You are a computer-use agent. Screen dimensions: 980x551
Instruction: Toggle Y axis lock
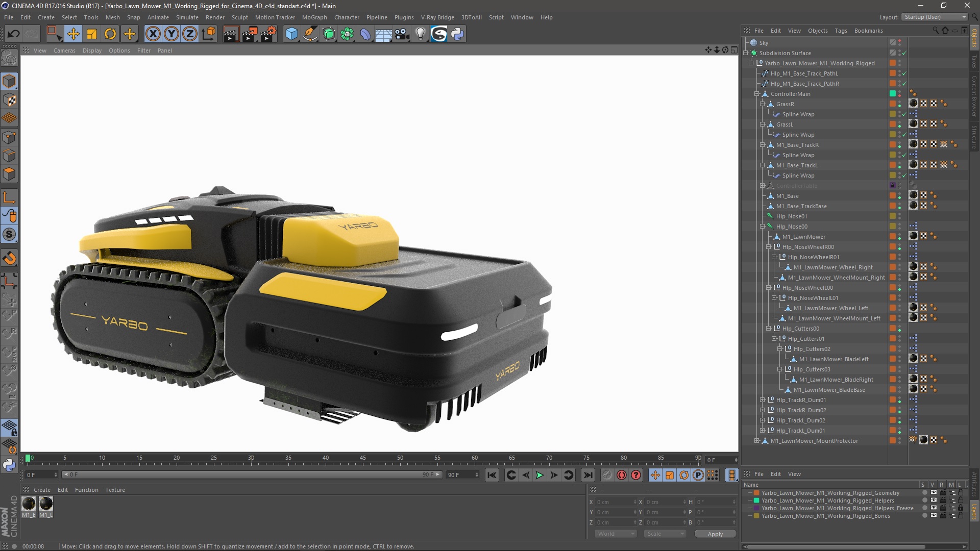(171, 34)
